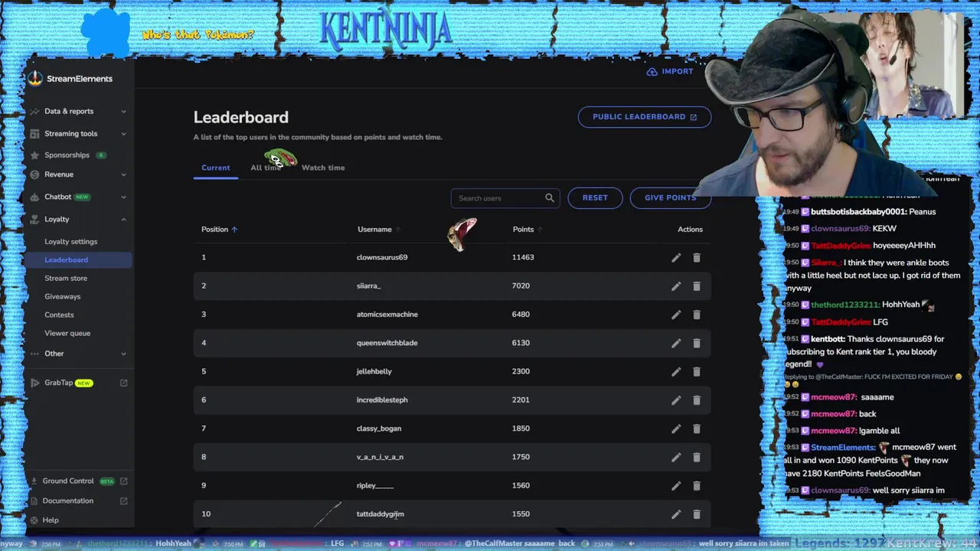The height and width of the screenshot is (551, 980).
Task: Expand Data & reports menu
Action: 78,111
